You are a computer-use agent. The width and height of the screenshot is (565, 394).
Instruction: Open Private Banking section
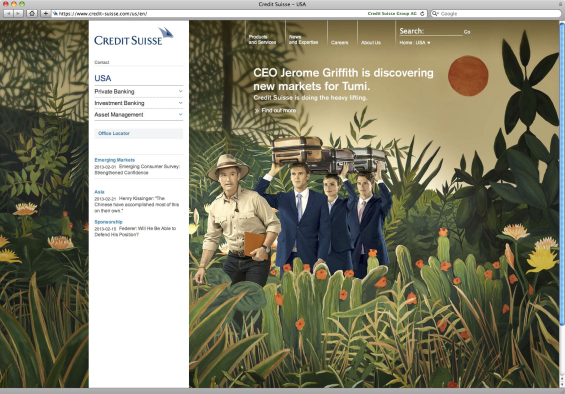(114, 92)
